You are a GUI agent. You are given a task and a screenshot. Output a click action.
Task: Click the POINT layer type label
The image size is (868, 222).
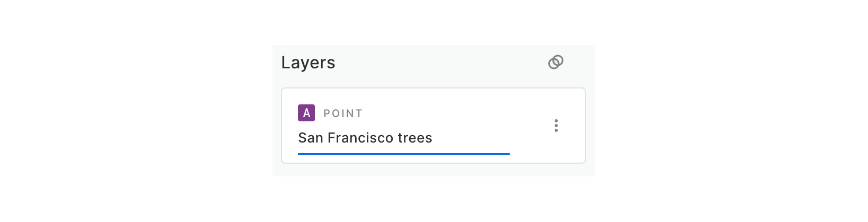tap(343, 113)
